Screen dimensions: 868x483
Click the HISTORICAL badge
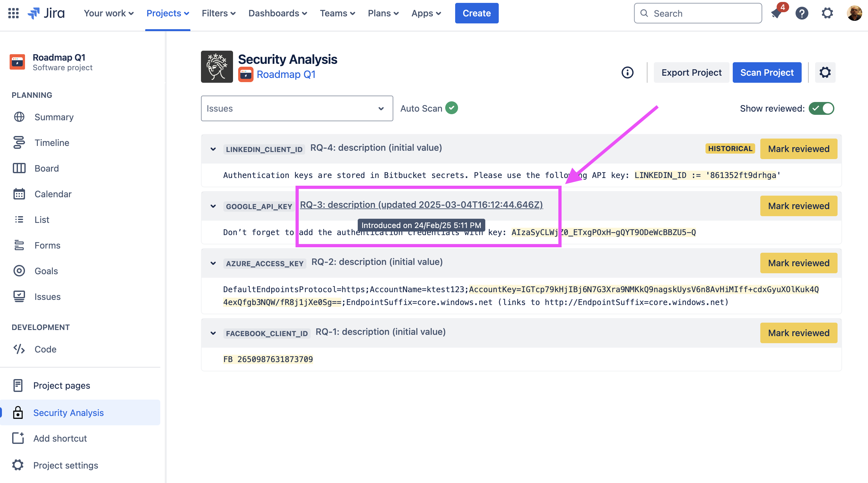coord(730,148)
